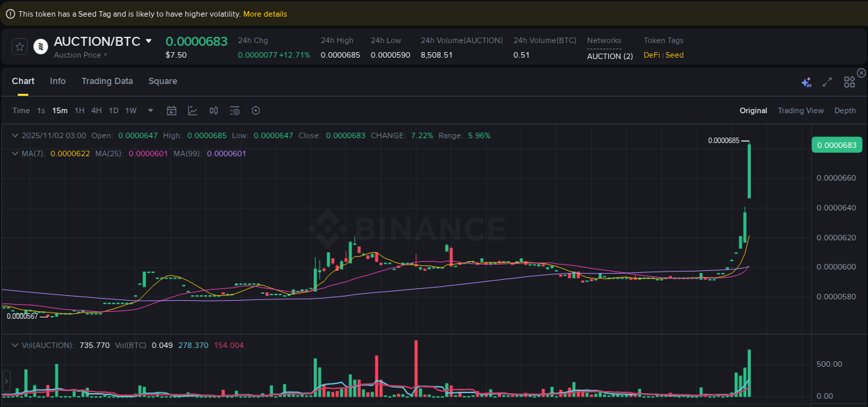
Task: Click the OHLC candle display icon
Action: pyautogui.click(x=213, y=110)
